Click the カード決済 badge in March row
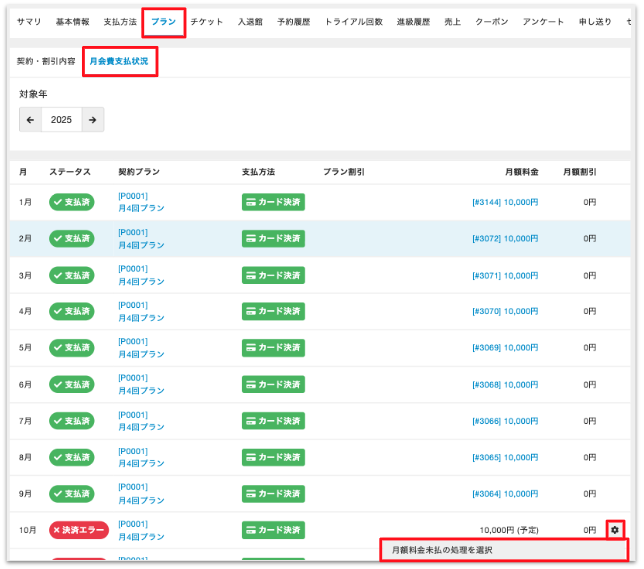 [x=273, y=275]
